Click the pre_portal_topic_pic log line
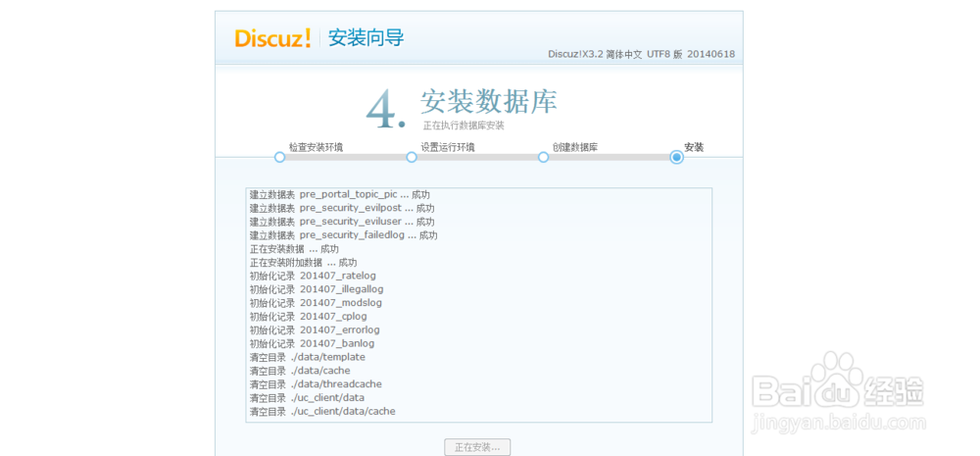This screenshot has height=456, width=980. click(339, 194)
